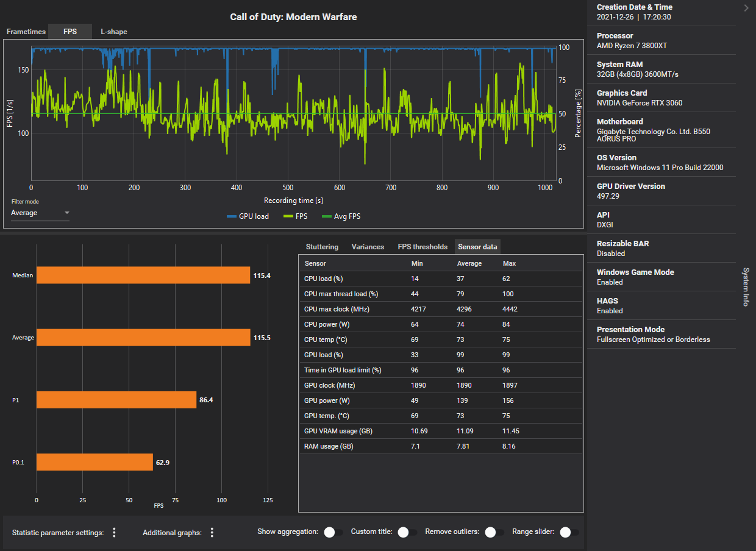This screenshot has width=756, height=551.
Task: Click the Graphics Card RTX 3060 entry
Action: (x=661, y=98)
